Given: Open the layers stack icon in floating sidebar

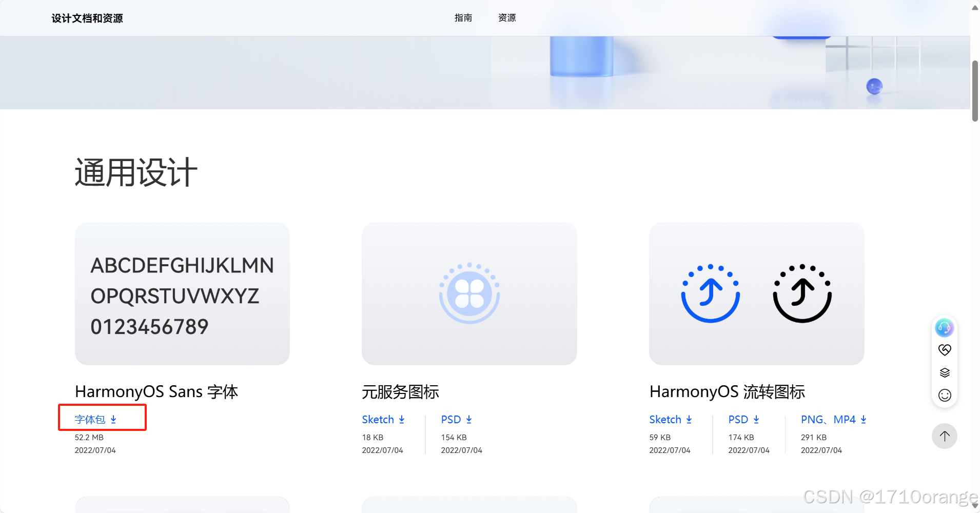Looking at the screenshot, I should click(945, 372).
